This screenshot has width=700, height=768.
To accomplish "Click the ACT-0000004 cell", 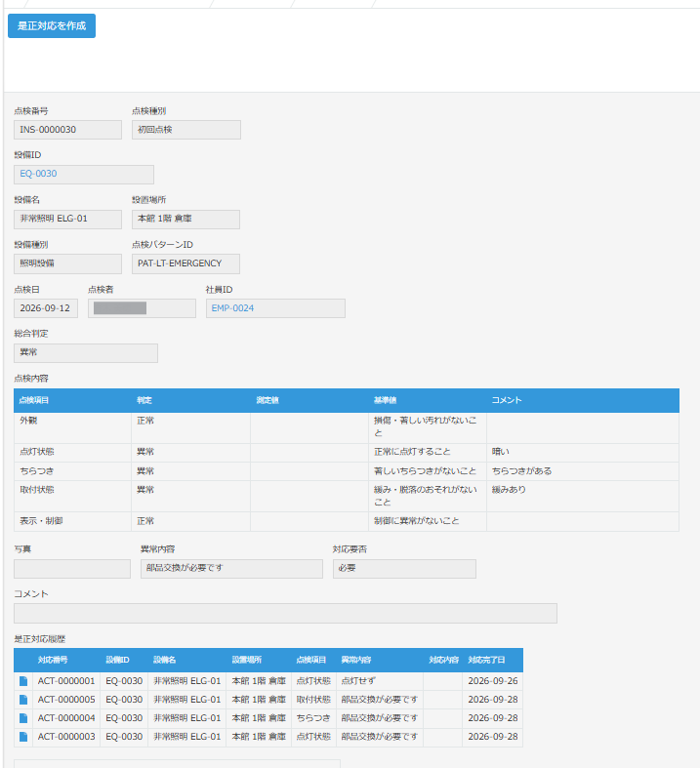I will pyautogui.click(x=66, y=718).
